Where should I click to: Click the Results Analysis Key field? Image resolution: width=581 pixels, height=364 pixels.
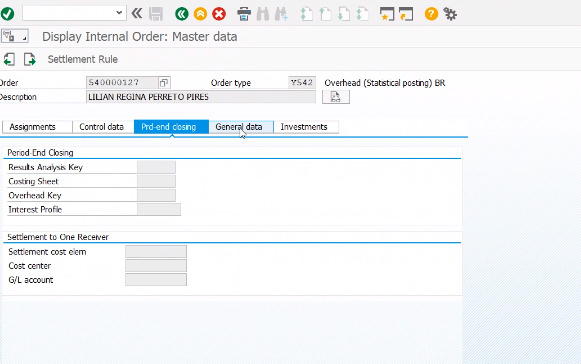click(x=156, y=167)
